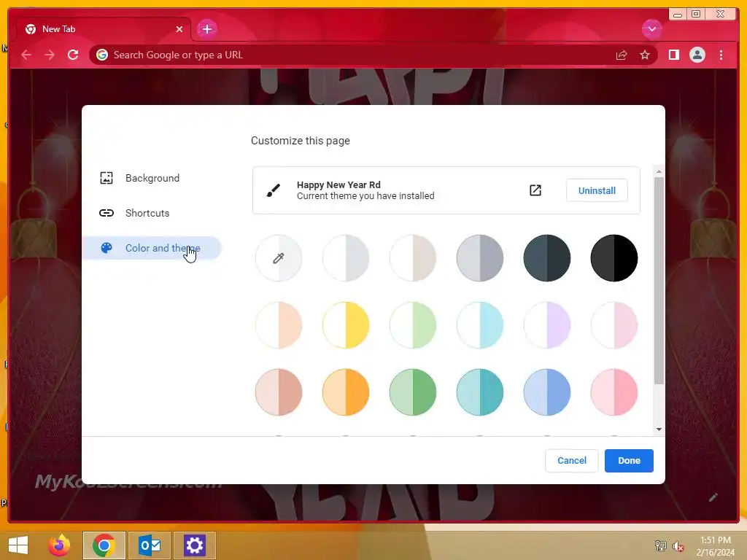The width and height of the screenshot is (747, 560).
Task: Open the side panel icon
Action: coord(673,55)
